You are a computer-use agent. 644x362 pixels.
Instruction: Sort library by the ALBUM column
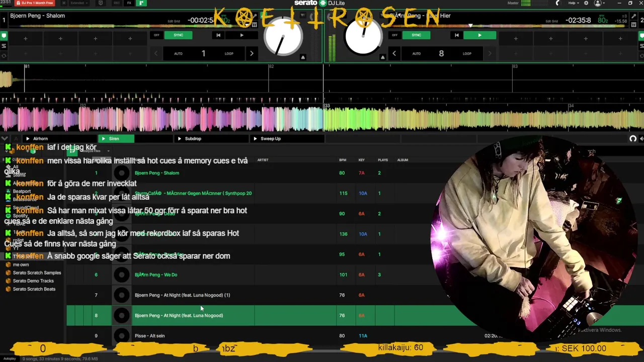403,160
